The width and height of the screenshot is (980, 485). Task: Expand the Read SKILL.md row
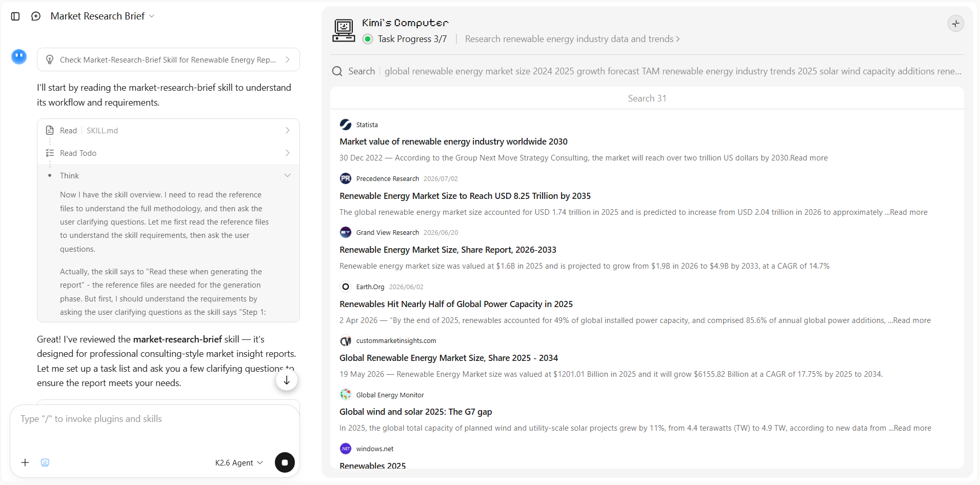(168, 131)
